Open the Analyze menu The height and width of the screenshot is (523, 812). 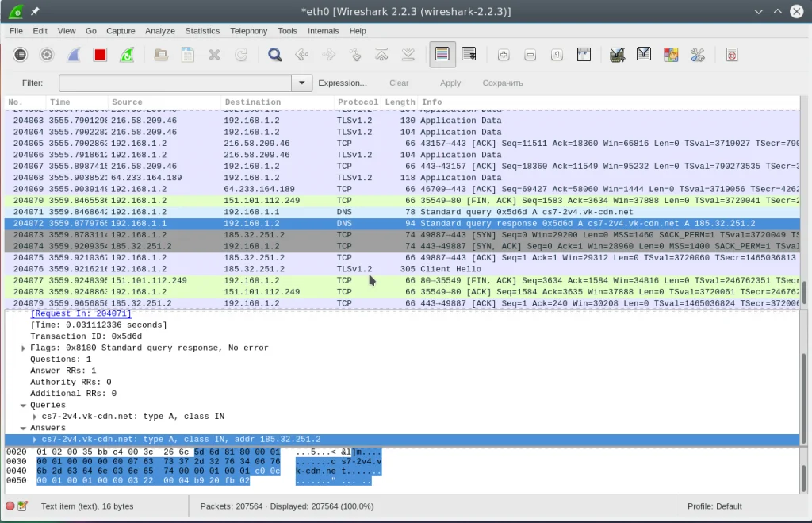tap(160, 31)
